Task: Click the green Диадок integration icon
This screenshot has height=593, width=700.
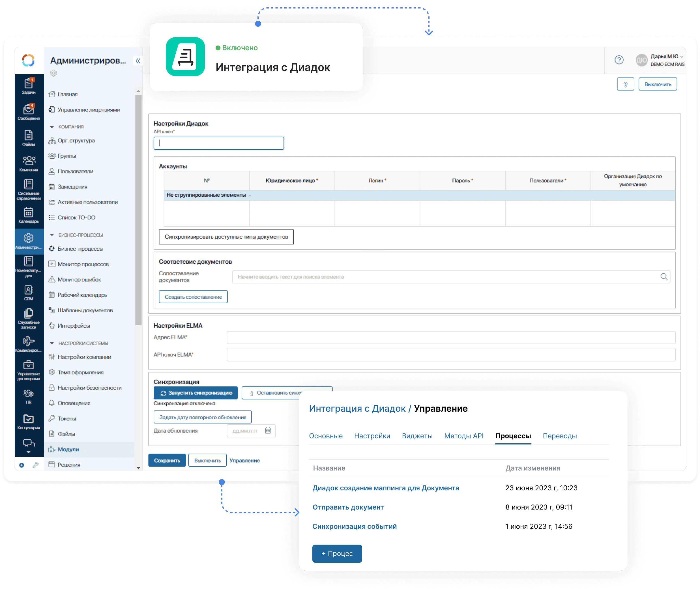Action: pos(185,57)
